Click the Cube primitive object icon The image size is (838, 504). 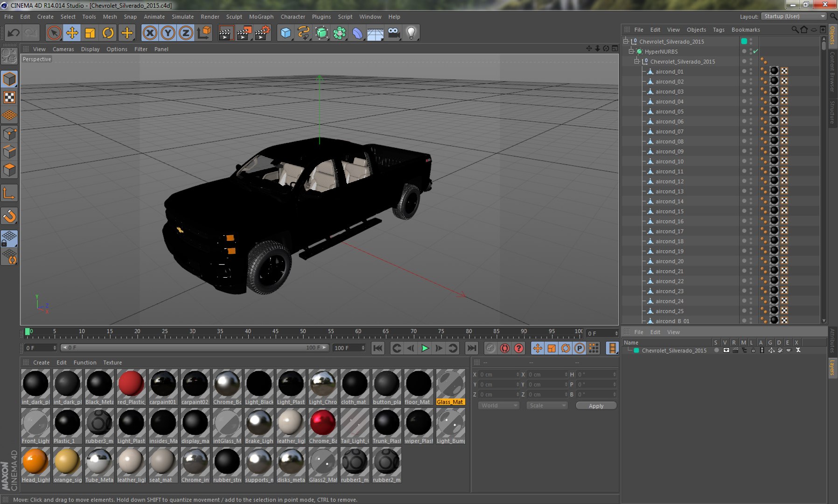[286, 33]
